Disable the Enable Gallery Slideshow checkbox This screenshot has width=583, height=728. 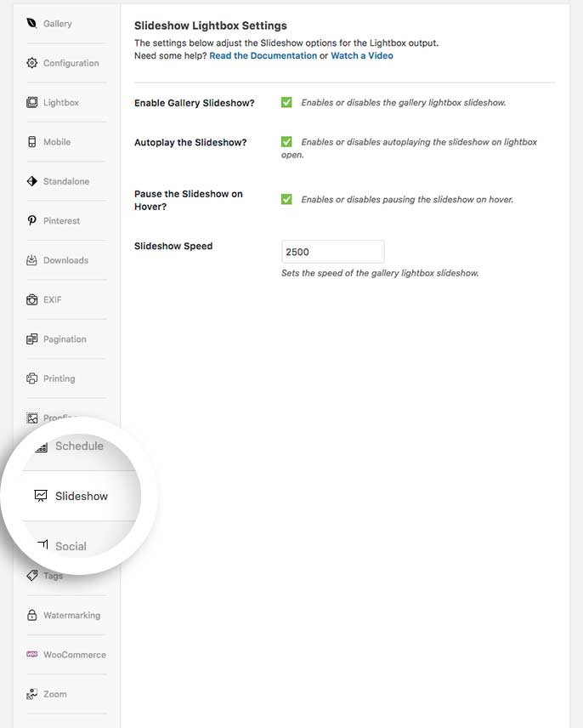pyautogui.click(x=286, y=102)
